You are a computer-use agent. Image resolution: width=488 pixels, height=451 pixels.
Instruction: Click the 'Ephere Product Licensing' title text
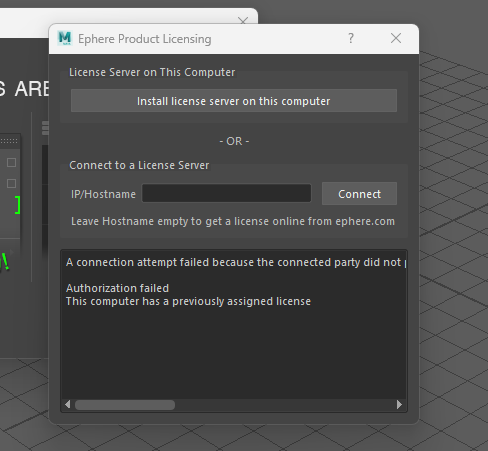145,39
